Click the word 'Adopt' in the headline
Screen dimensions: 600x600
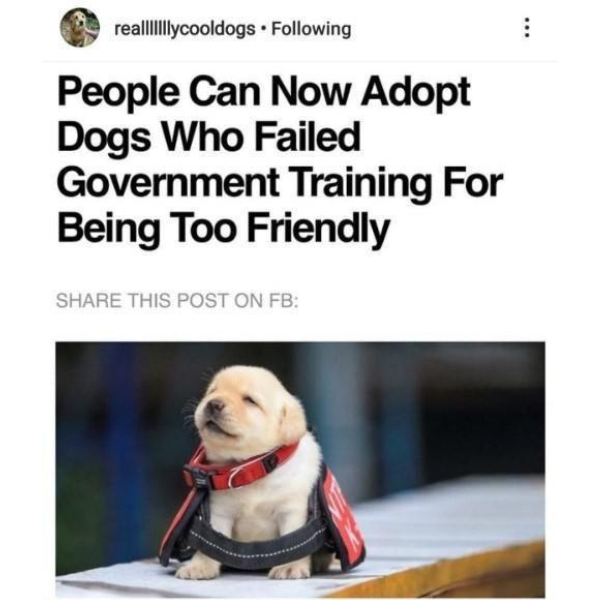[416, 93]
